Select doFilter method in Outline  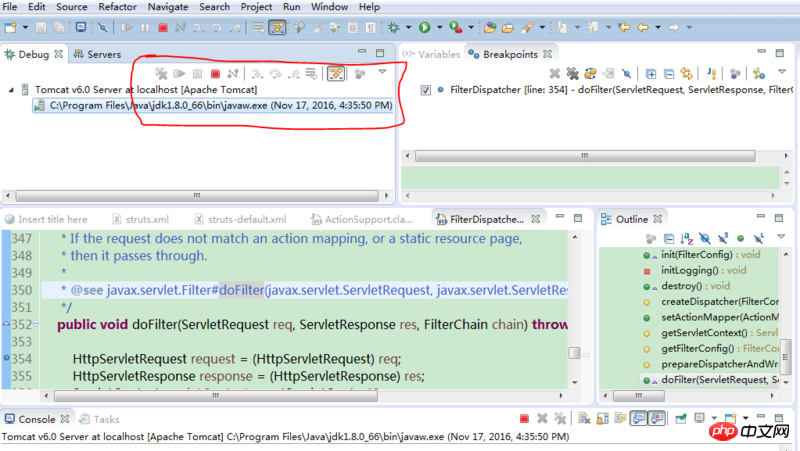[x=711, y=380]
